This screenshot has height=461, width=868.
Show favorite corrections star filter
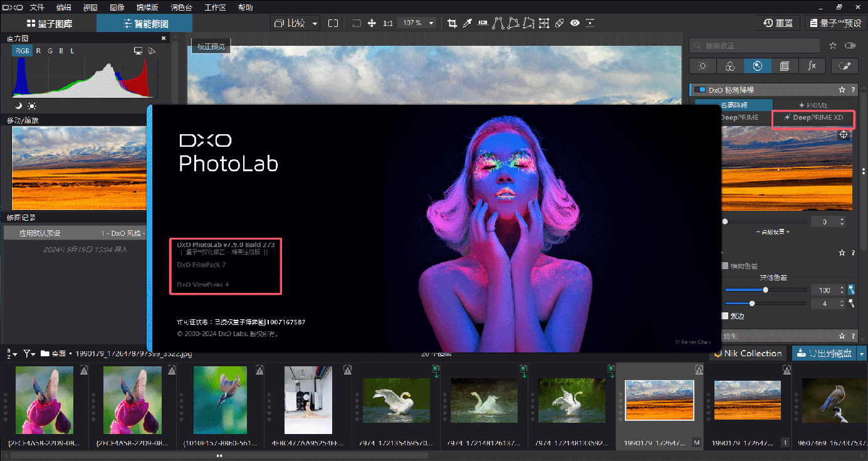(833, 45)
